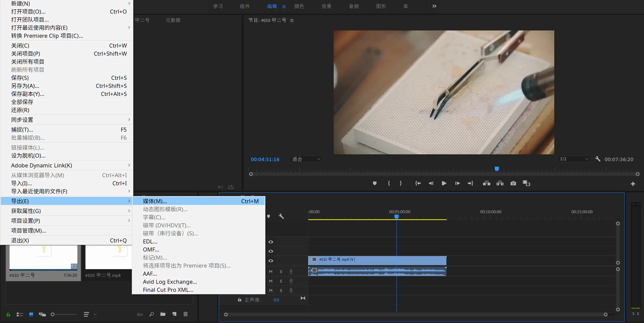Toggle the green project lock icon
The image size is (644, 323).
(8, 314)
